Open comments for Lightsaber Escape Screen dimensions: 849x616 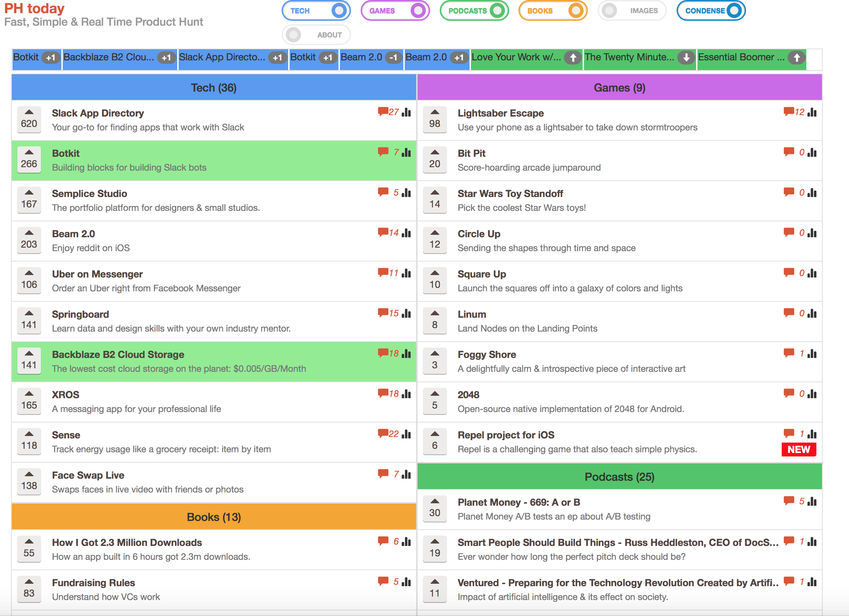[794, 112]
